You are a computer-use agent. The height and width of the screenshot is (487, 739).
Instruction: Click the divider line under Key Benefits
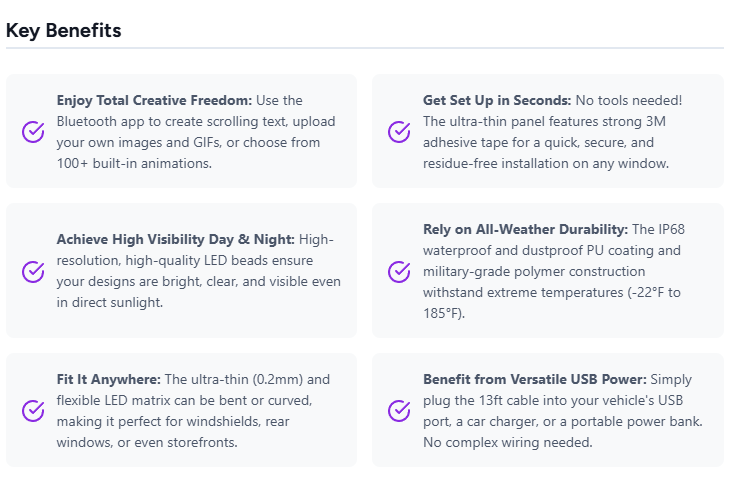click(x=364, y=48)
